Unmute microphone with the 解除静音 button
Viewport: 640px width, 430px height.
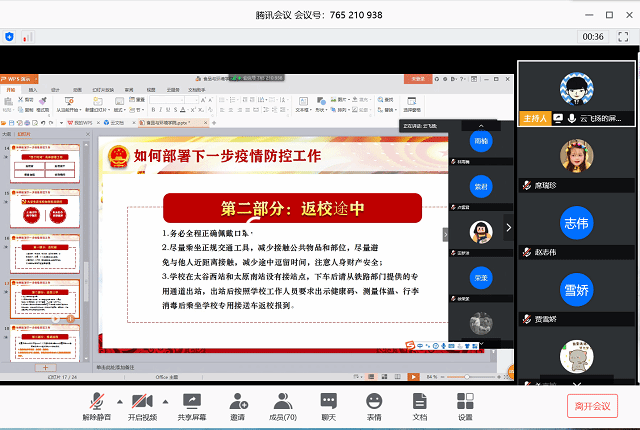(97, 406)
